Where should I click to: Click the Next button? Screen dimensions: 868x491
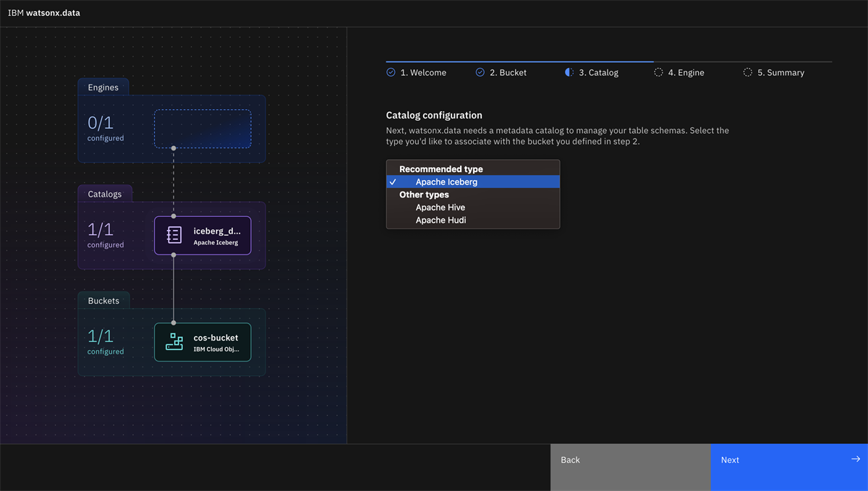pos(789,467)
